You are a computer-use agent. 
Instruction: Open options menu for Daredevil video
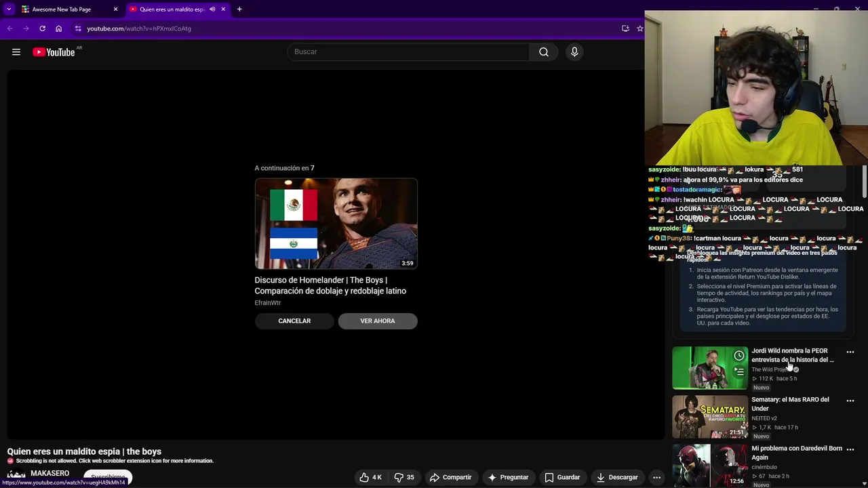tap(850, 449)
